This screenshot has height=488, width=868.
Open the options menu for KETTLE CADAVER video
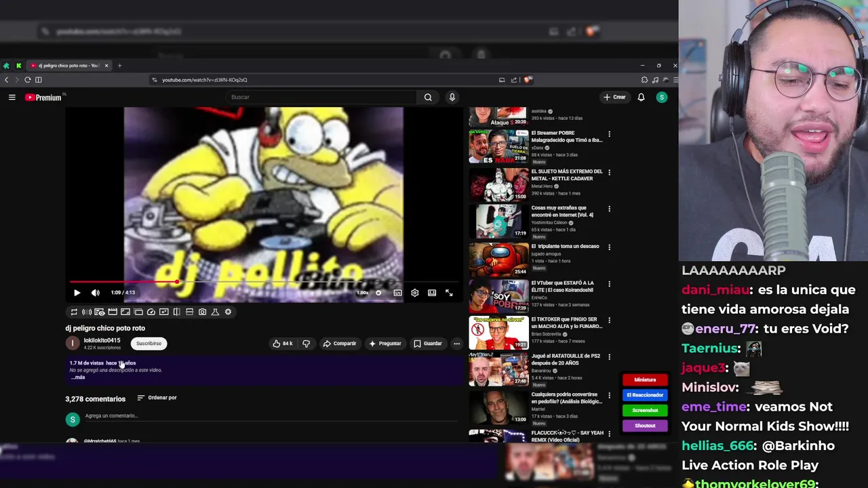click(609, 172)
